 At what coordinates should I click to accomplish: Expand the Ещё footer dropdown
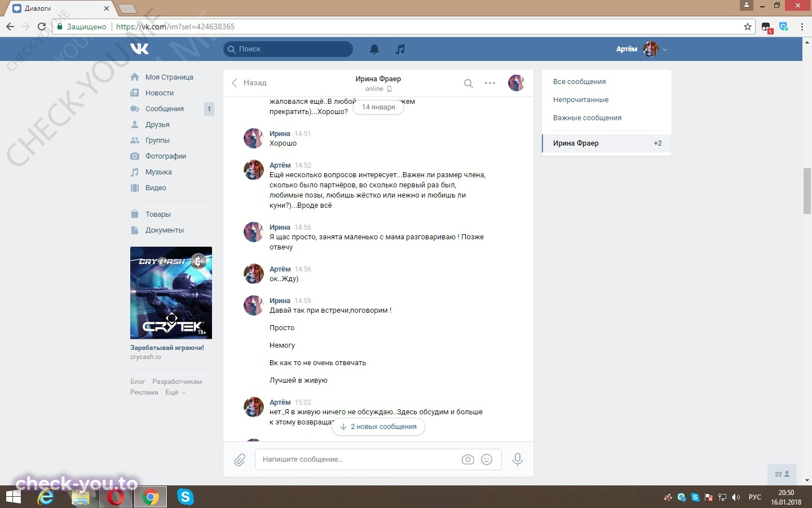point(175,392)
